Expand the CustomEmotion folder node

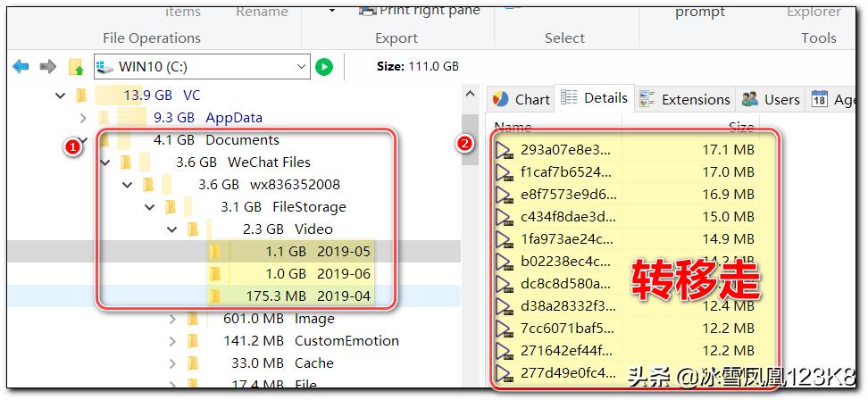(x=172, y=341)
